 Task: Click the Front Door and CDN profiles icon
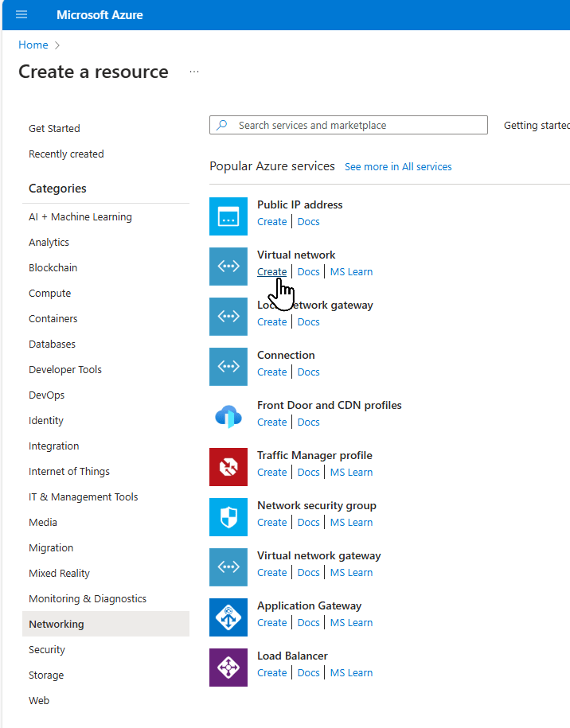click(x=228, y=417)
